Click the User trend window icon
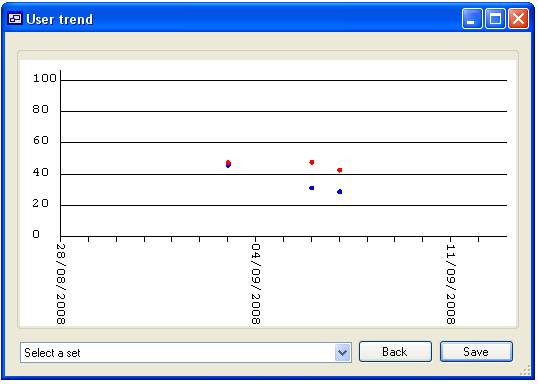Viewport: 538px width, 384px height. click(14, 19)
